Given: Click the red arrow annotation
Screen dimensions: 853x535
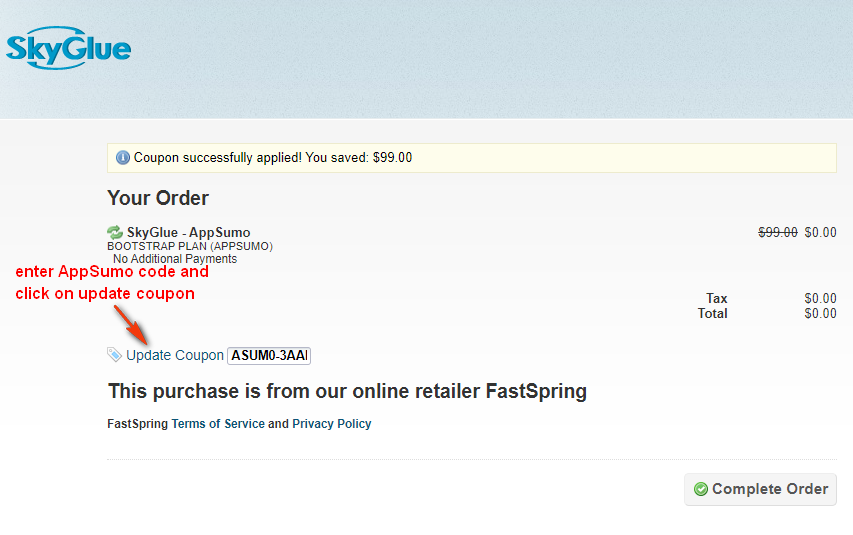Looking at the screenshot, I should (x=131, y=325).
